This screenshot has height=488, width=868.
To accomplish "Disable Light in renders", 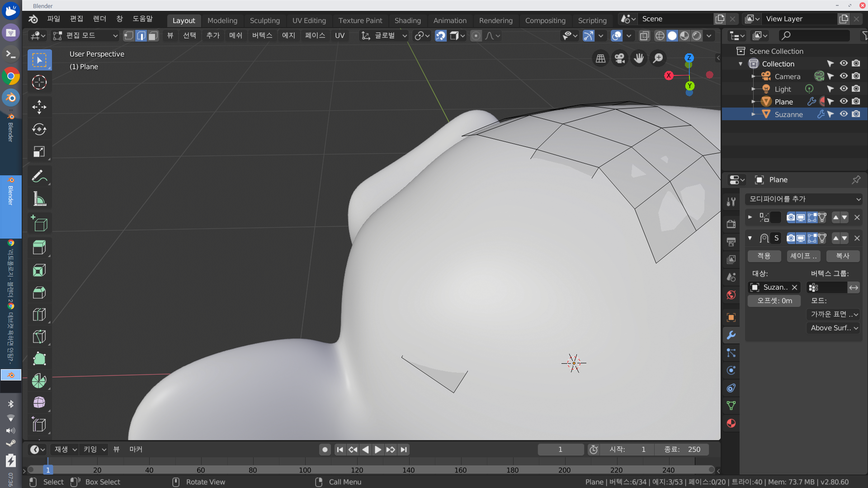I will (x=856, y=89).
